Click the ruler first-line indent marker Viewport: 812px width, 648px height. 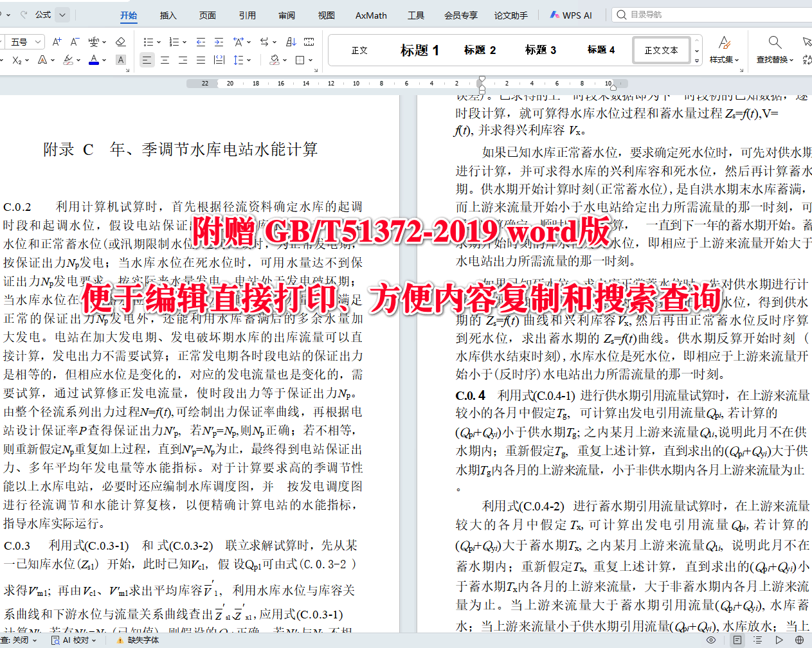pyautogui.click(x=481, y=80)
